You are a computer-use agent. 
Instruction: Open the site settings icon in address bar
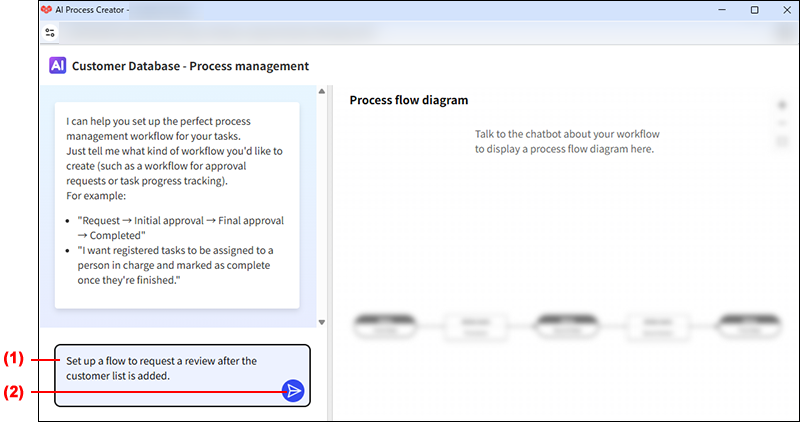coord(51,33)
